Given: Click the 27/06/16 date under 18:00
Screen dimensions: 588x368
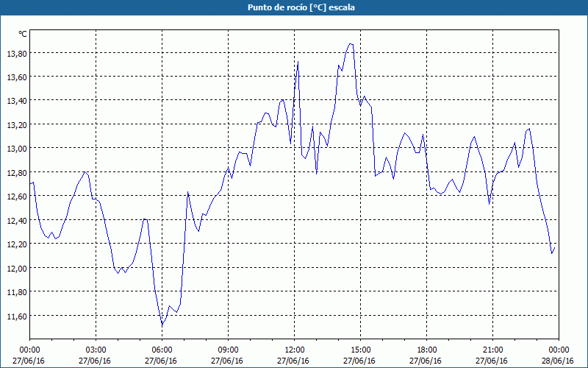Looking at the screenshot, I should (426, 361).
